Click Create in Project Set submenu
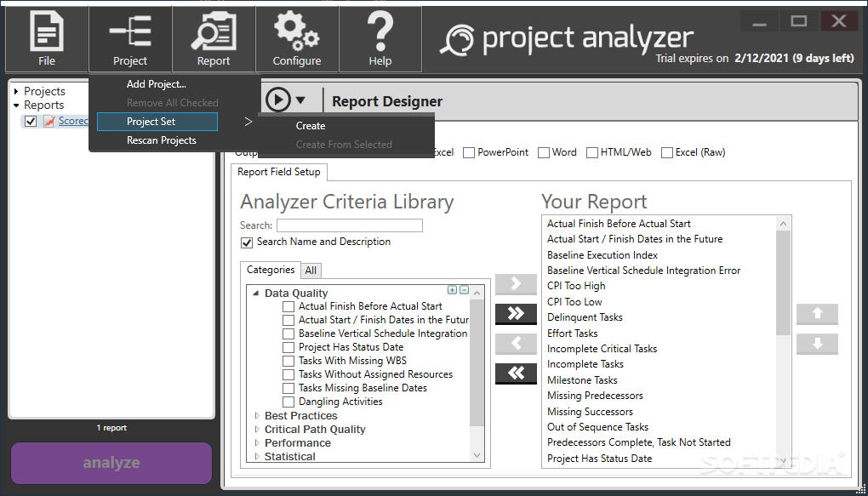 point(311,126)
